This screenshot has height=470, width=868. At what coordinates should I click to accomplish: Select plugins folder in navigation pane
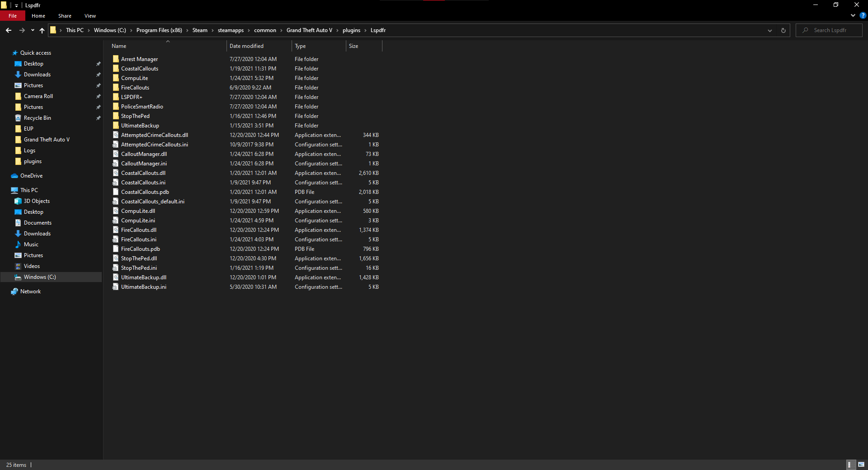pos(33,161)
